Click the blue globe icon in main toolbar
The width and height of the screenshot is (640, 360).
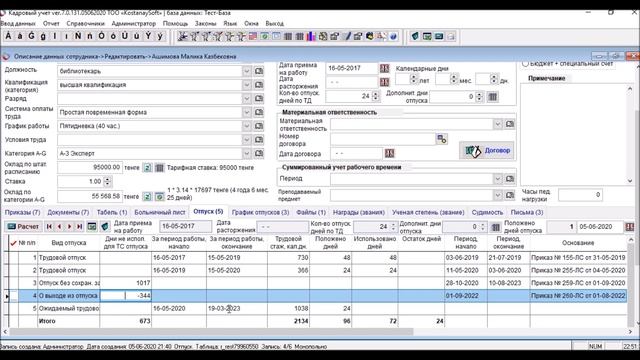coord(393,37)
